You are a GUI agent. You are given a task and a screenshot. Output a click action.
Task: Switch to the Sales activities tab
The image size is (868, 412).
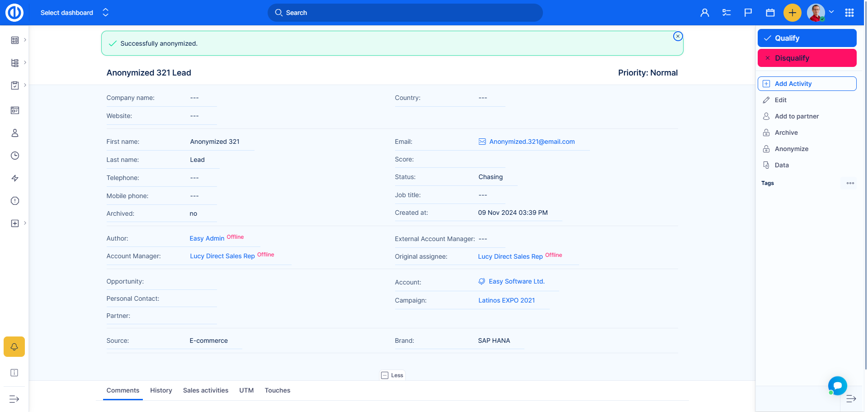[x=206, y=390]
